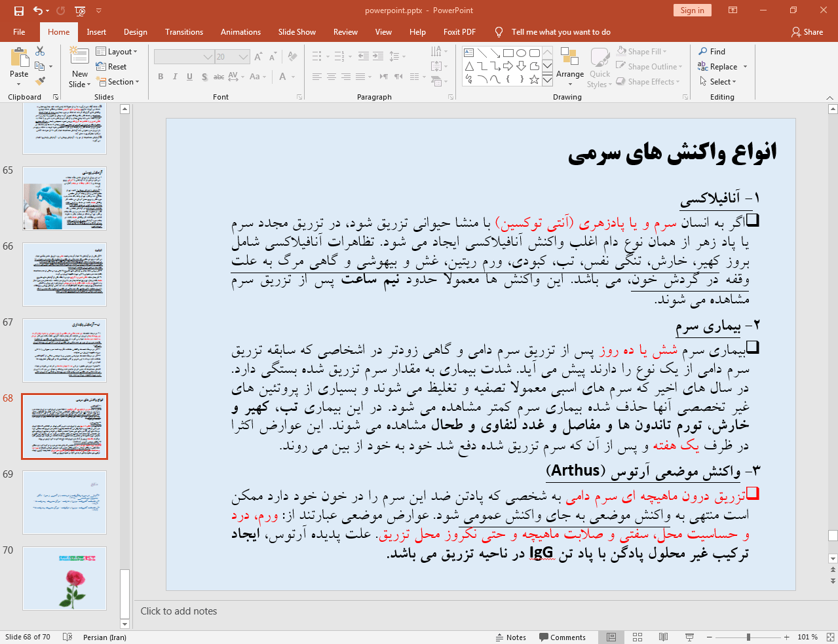Image resolution: width=838 pixels, height=644 pixels.
Task: Switch to the Transitions tab
Action: click(184, 32)
